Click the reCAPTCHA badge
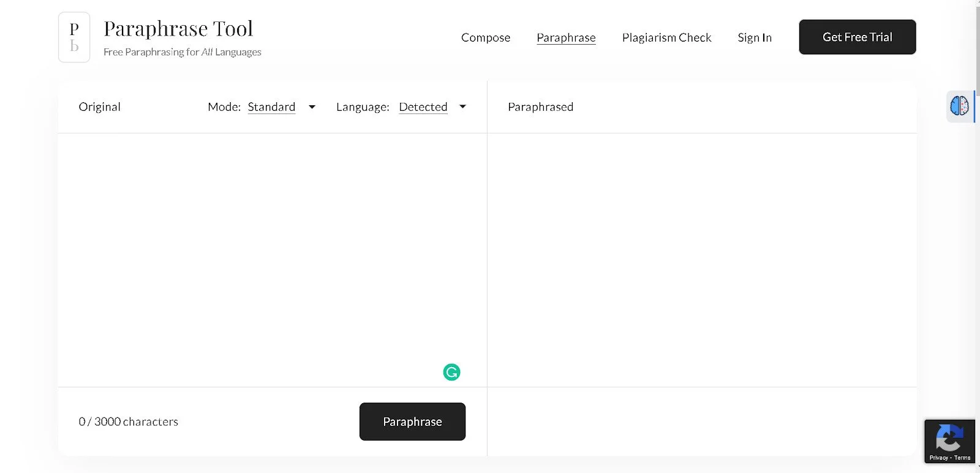980x473 pixels. (949, 441)
